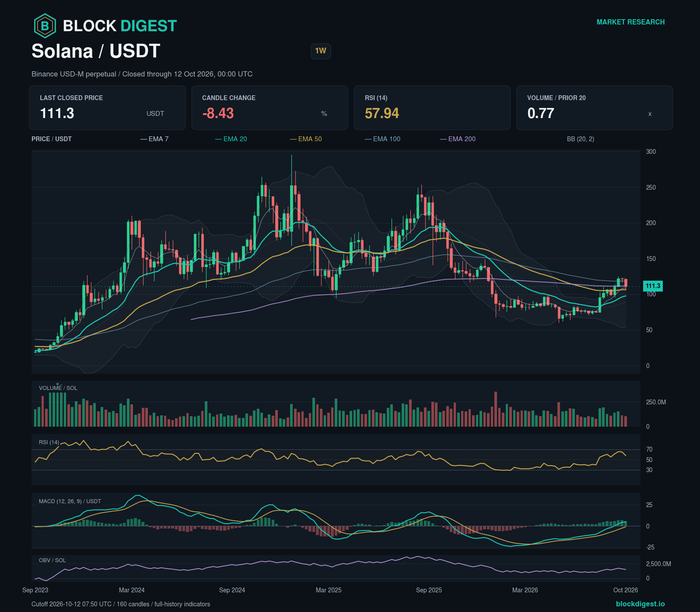Click the 1W timeframe badge
This screenshot has width=700, height=612.
pyautogui.click(x=321, y=51)
